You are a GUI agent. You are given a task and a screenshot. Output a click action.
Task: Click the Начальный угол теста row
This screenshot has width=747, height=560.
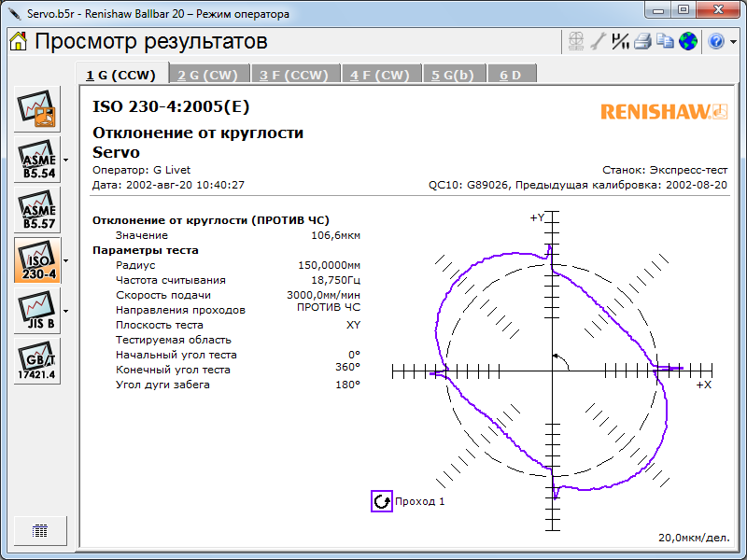pyautogui.click(x=238, y=355)
